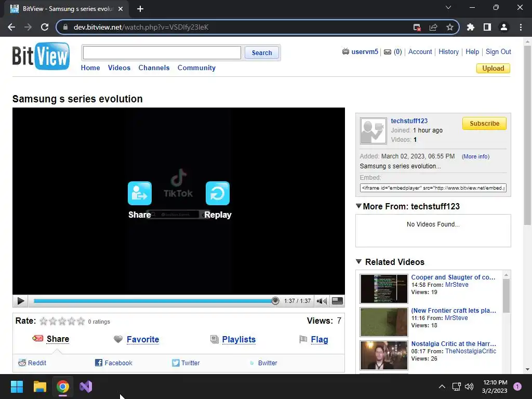Show hidden system tray icons
Image resolution: width=532 pixels, height=399 pixels.
coord(442,387)
